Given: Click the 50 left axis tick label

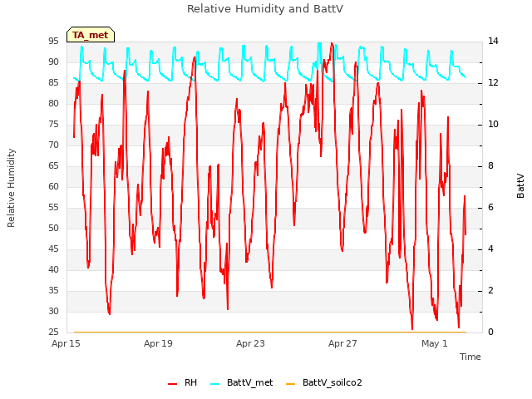Looking at the screenshot, I should [x=53, y=228].
